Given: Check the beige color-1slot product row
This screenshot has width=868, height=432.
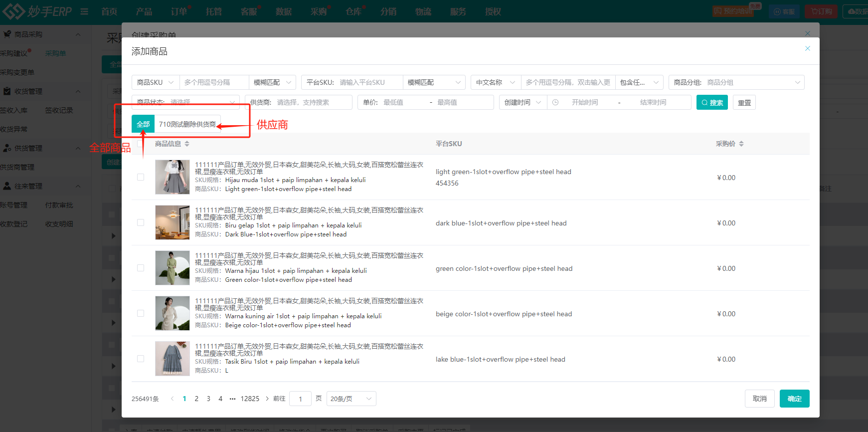Looking at the screenshot, I should (x=141, y=313).
